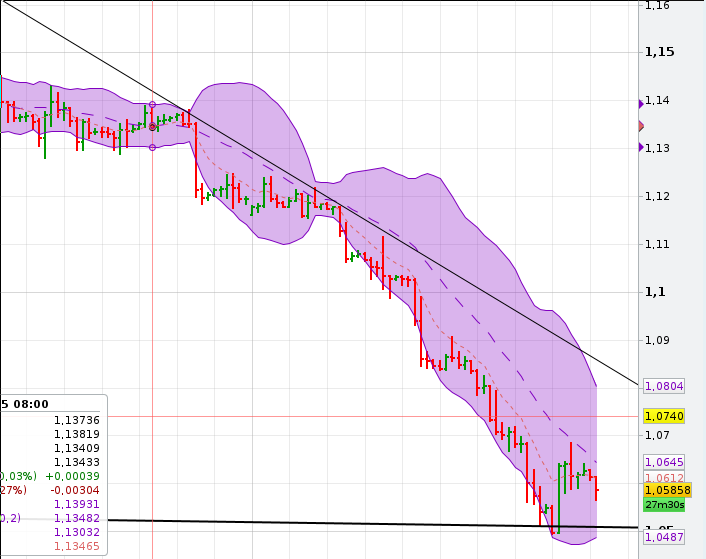Click the 1,11 price axis label
This screenshot has height=559, width=706.
[x=657, y=244]
